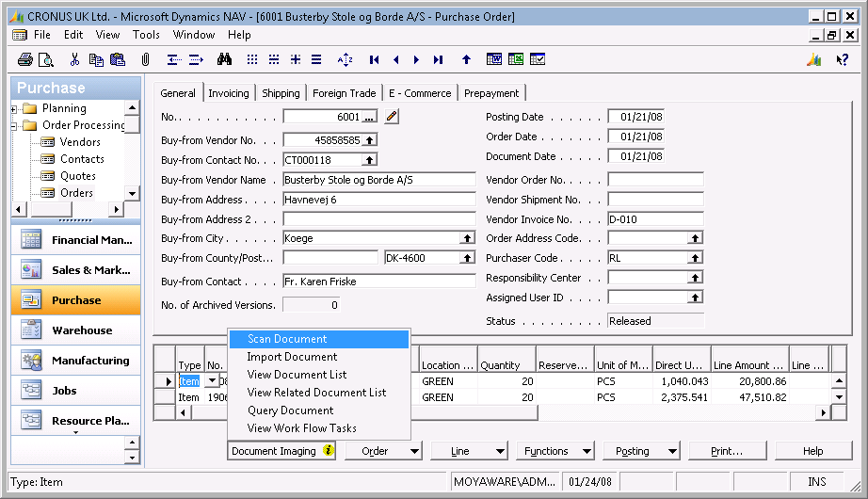The height and width of the screenshot is (499, 868).
Task: Collapse the Order Processing folder
Action: click(x=14, y=126)
